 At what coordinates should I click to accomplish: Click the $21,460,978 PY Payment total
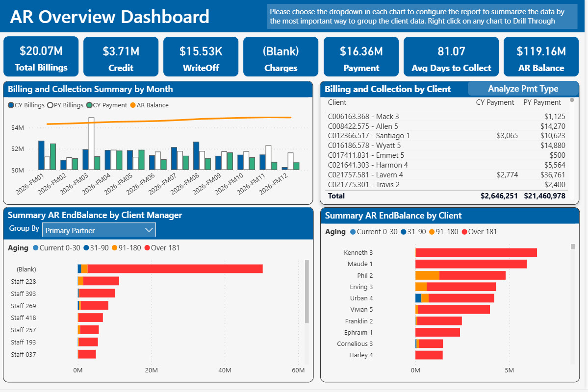click(544, 196)
